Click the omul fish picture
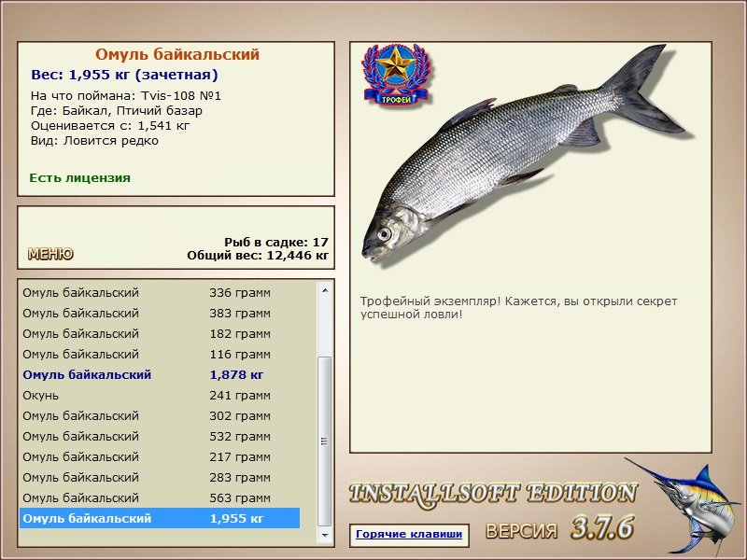 point(523,153)
